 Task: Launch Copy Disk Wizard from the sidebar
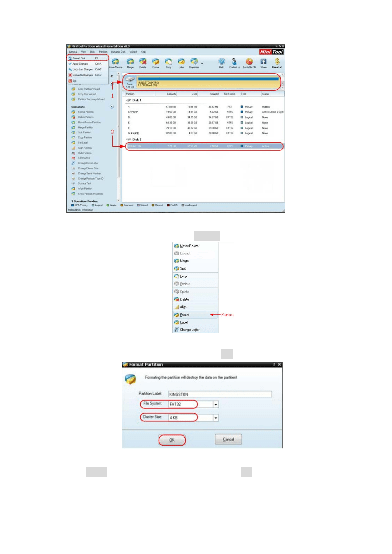click(x=84, y=94)
